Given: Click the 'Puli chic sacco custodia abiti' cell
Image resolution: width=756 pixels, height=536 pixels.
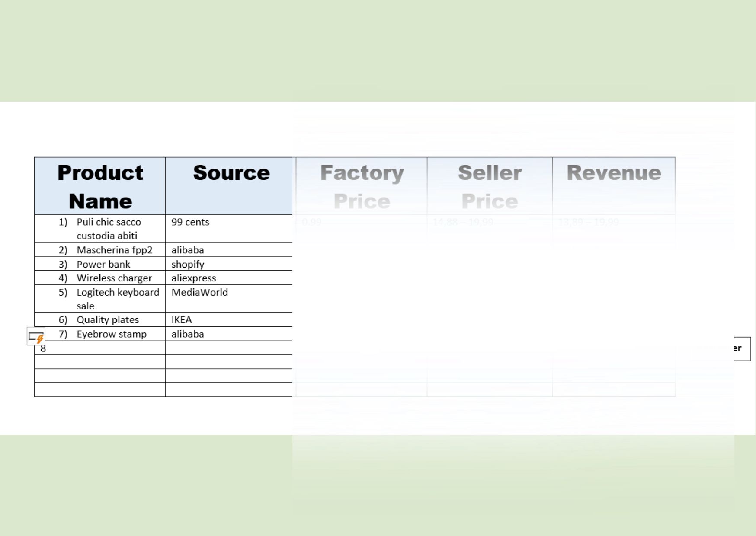Looking at the screenshot, I should click(x=109, y=229).
